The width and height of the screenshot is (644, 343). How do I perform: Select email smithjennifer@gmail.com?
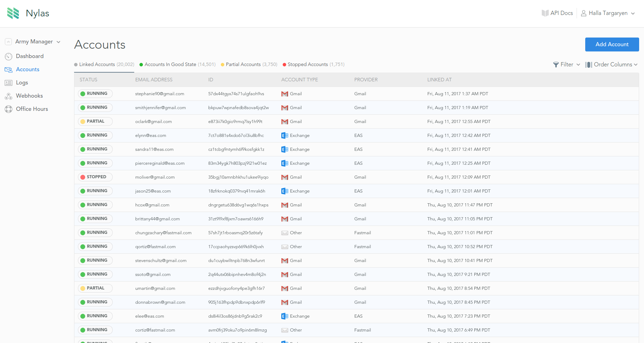(x=160, y=108)
